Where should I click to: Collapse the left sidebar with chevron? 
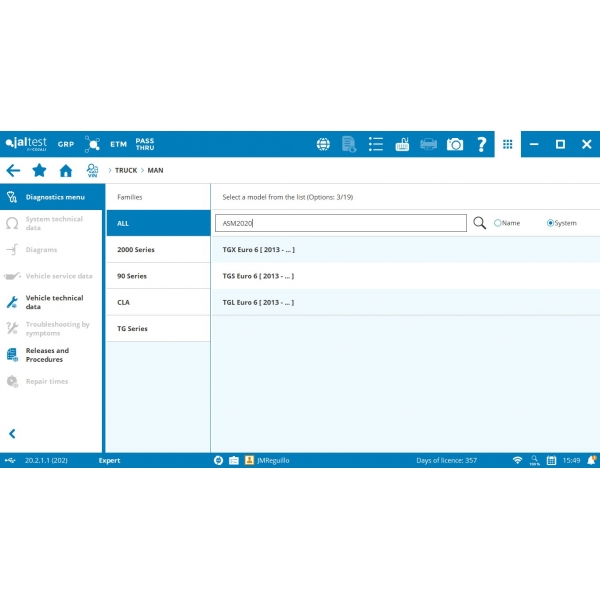click(x=12, y=434)
